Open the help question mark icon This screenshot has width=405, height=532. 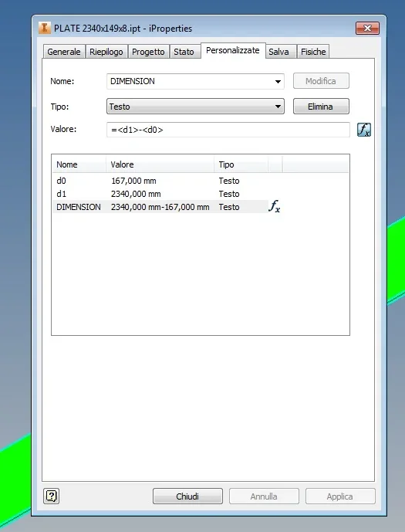pos(51,496)
